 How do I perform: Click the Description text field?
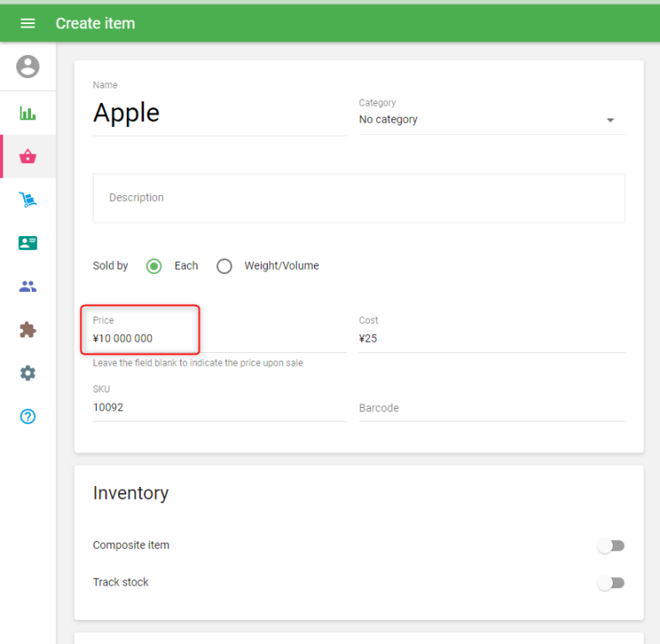(x=358, y=198)
